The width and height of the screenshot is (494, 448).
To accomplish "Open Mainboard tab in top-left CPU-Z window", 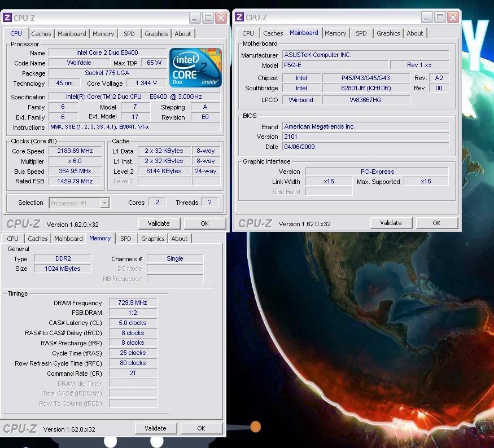I will [72, 34].
